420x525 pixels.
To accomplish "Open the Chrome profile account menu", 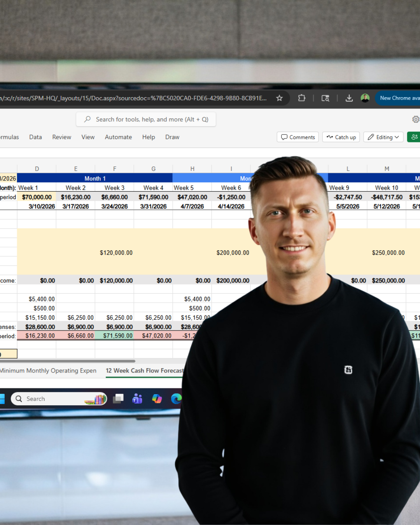I will (x=365, y=98).
